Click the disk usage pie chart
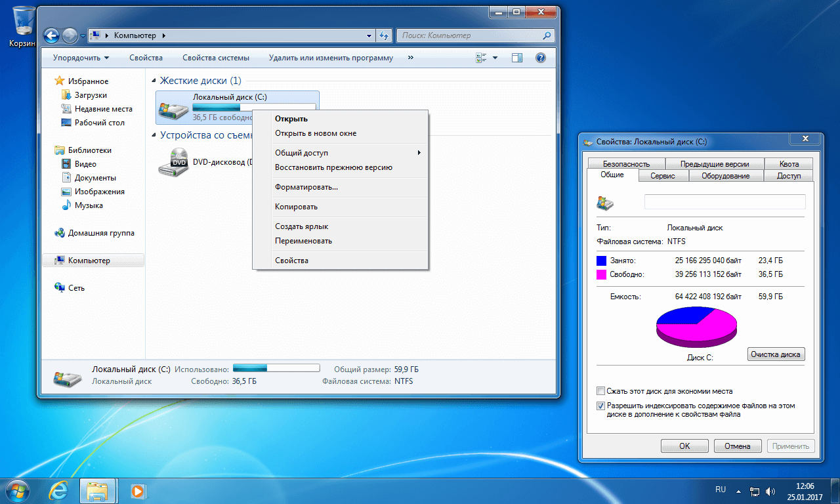Image resolution: width=840 pixels, height=504 pixels. coord(696,326)
